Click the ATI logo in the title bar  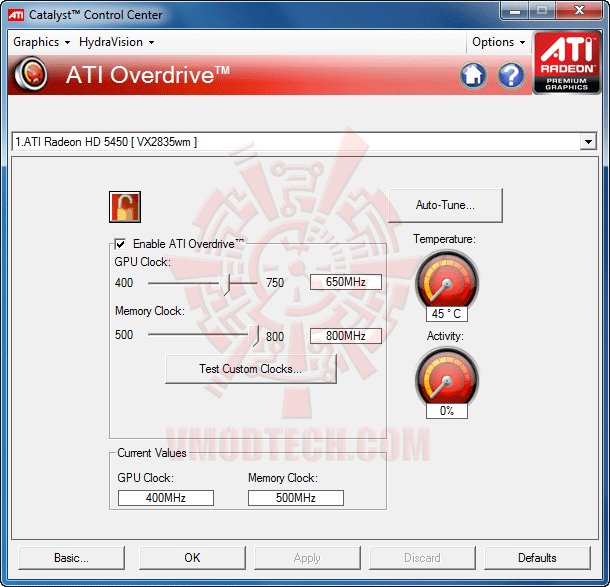click(x=16, y=15)
